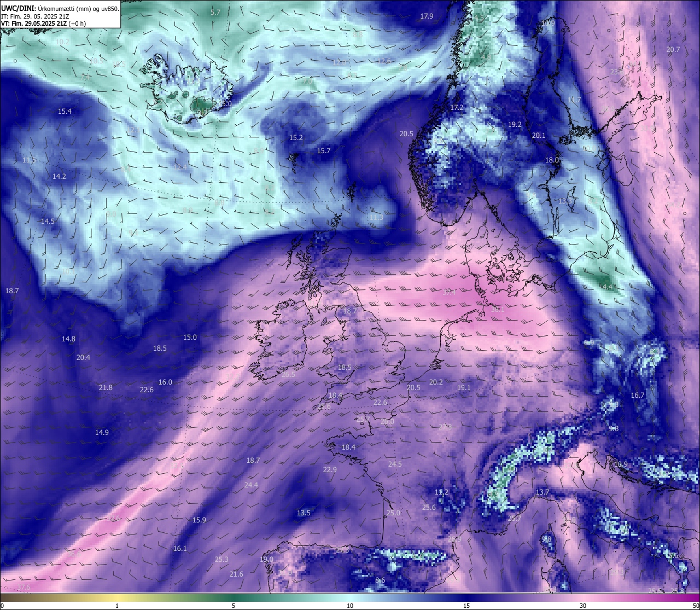Click the 14.5 value in the west Atlantic

(x=48, y=222)
